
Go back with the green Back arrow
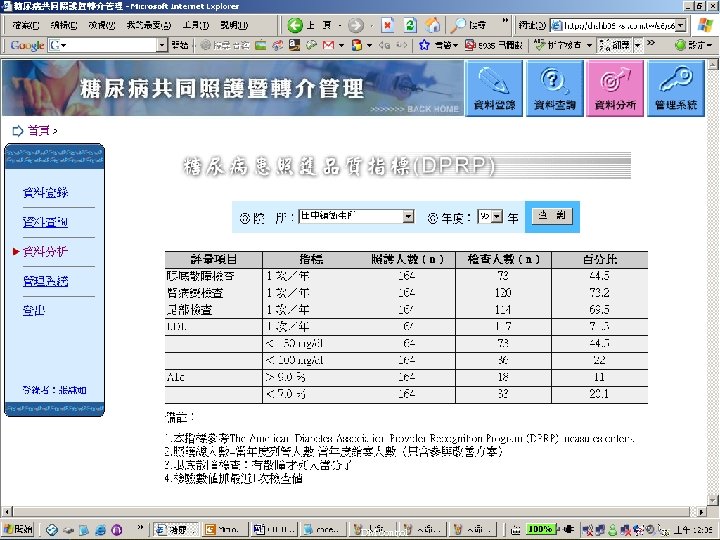295,25
